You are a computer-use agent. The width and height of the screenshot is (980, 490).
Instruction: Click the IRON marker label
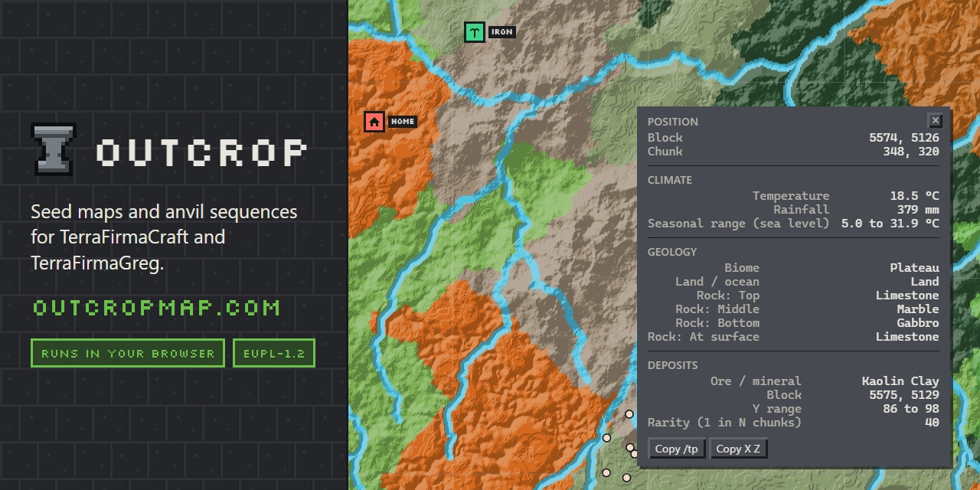501,32
